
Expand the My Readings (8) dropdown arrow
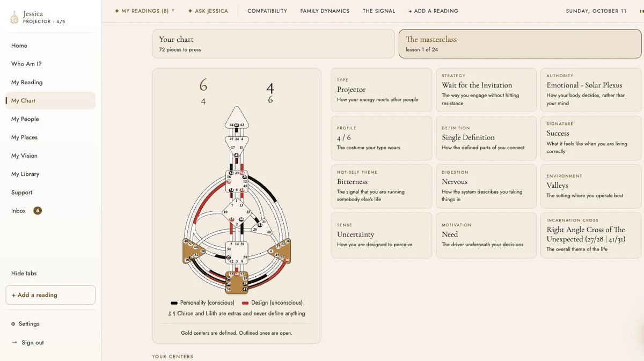point(173,10)
